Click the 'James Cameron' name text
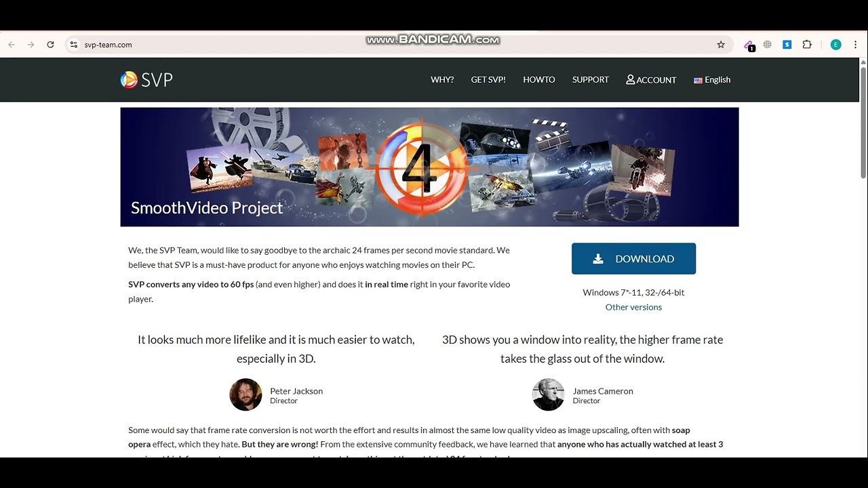868x488 pixels. [603, 391]
